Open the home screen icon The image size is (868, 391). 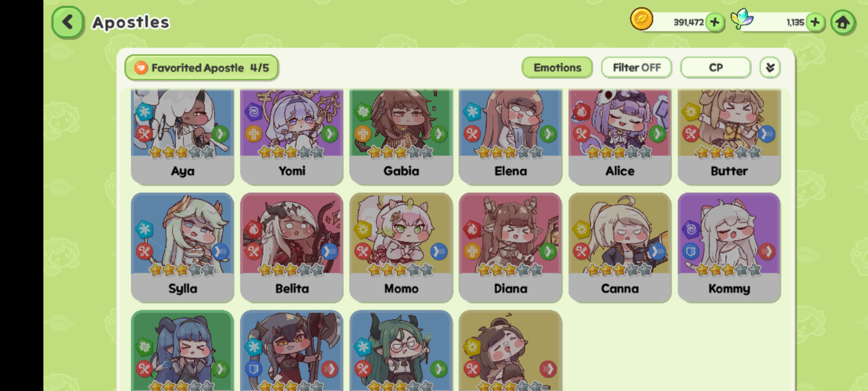pos(843,22)
